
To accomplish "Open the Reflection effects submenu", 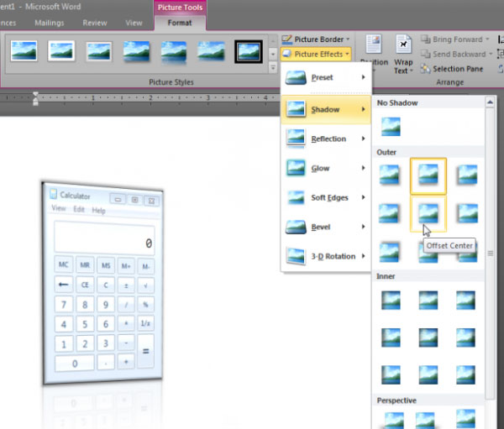I will pyautogui.click(x=326, y=139).
